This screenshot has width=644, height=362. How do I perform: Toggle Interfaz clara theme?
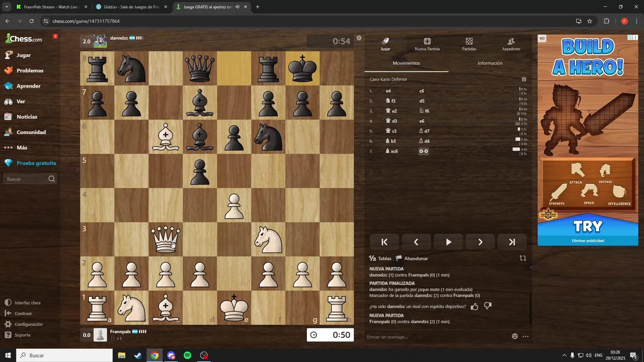[x=23, y=303]
